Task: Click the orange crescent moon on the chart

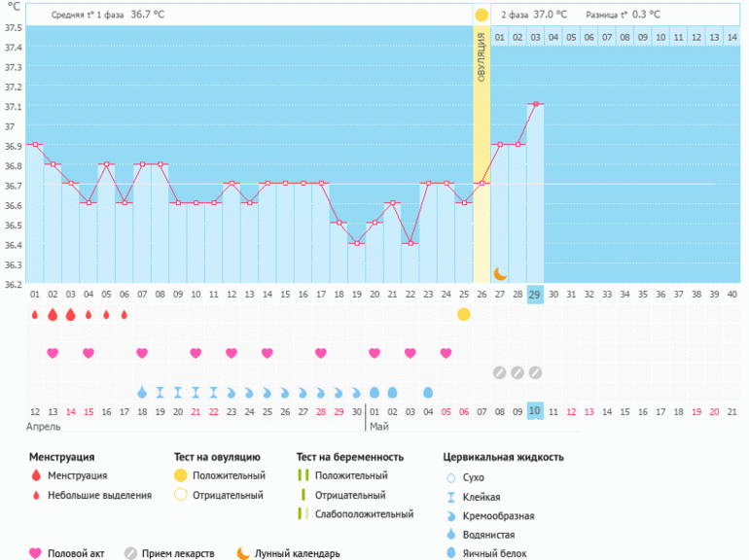Action: click(x=500, y=273)
